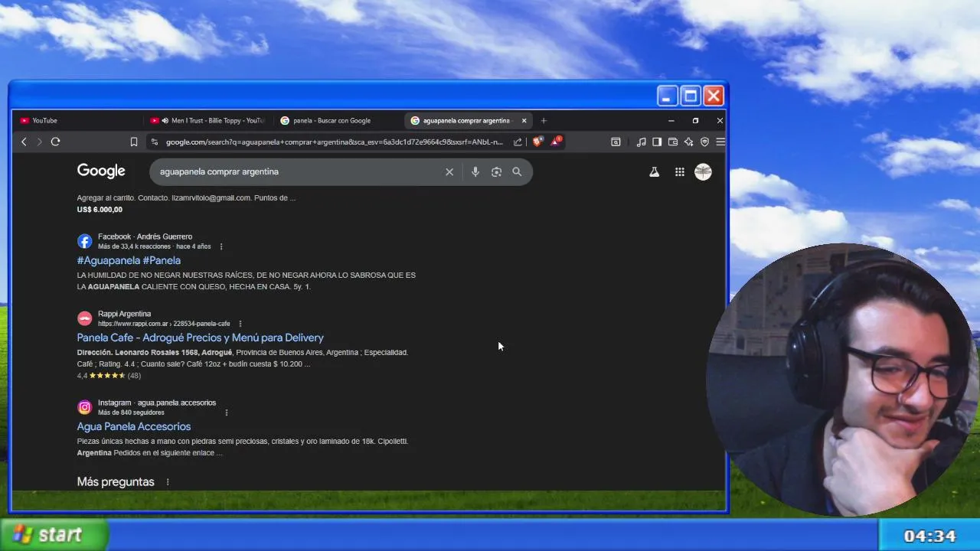Search by image with Google Lens icon
Screen dimensions: 980x551
(x=496, y=172)
